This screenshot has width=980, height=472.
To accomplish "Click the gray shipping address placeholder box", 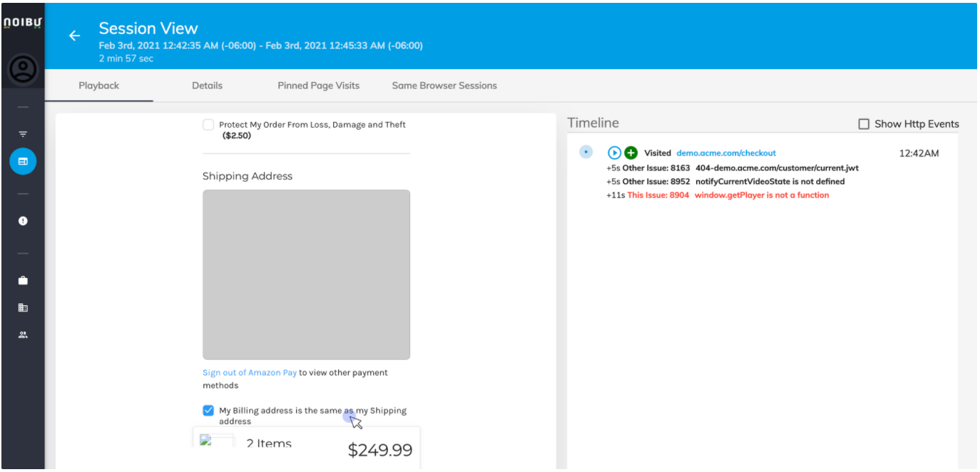I will (x=306, y=275).
